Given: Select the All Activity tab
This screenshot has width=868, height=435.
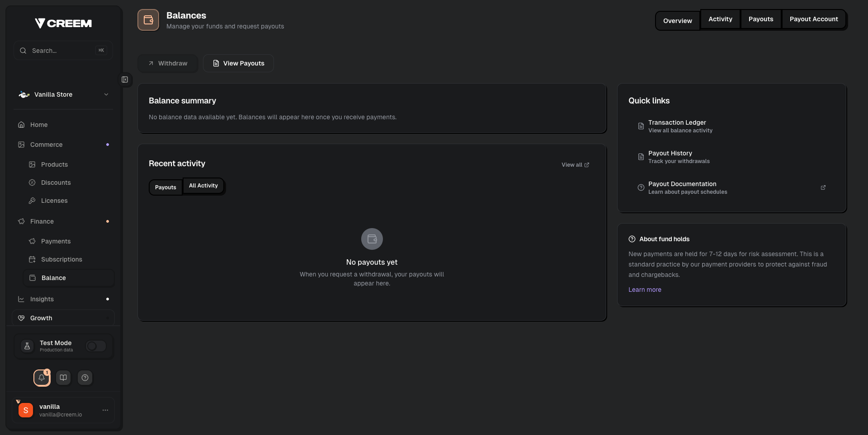Looking at the screenshot, I should pos(203,186).
